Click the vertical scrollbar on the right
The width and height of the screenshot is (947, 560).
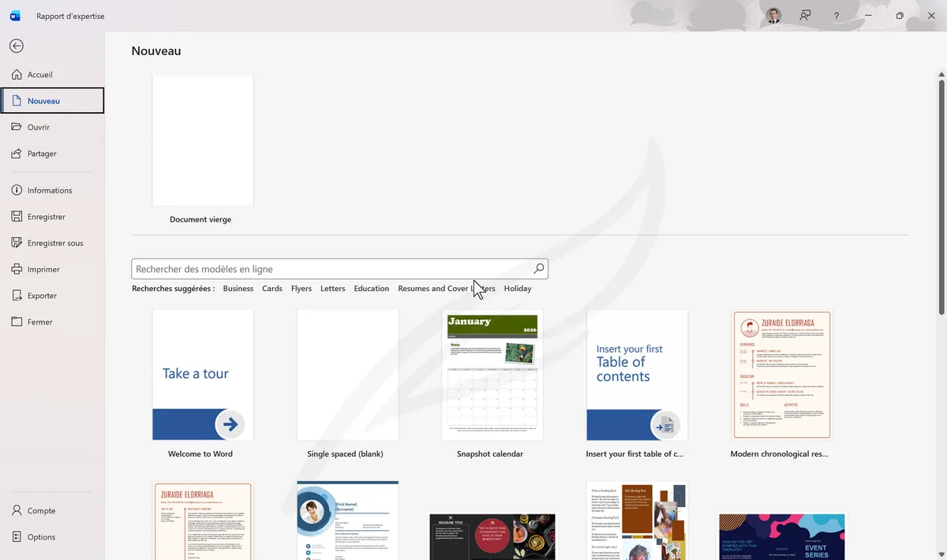click(941, 197)
